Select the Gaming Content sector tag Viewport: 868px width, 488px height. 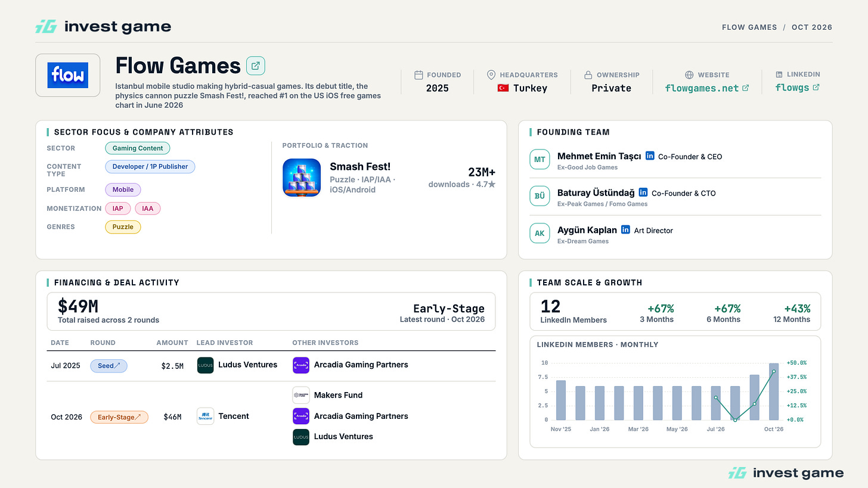[x=138, y=148]
